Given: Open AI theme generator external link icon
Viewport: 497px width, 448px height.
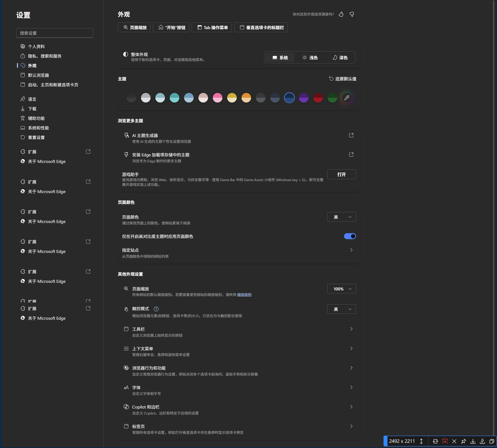Looking at the screenshot, I should click(351, 135).
